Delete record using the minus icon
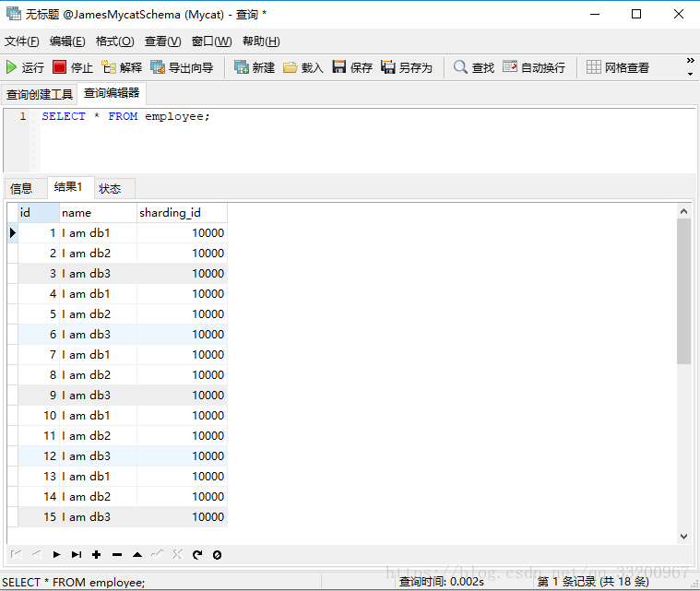The width and height of the screenshot is (700, 591). click(117, 554)
